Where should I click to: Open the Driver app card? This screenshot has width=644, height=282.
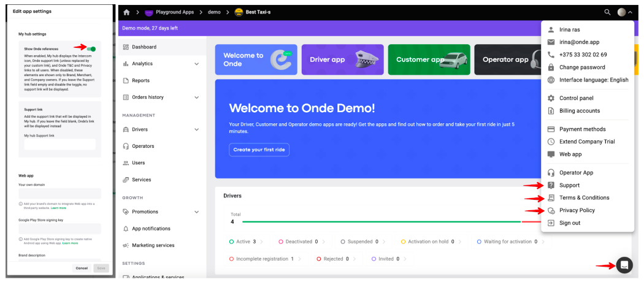pyautogui.click(x=342, y=59)
